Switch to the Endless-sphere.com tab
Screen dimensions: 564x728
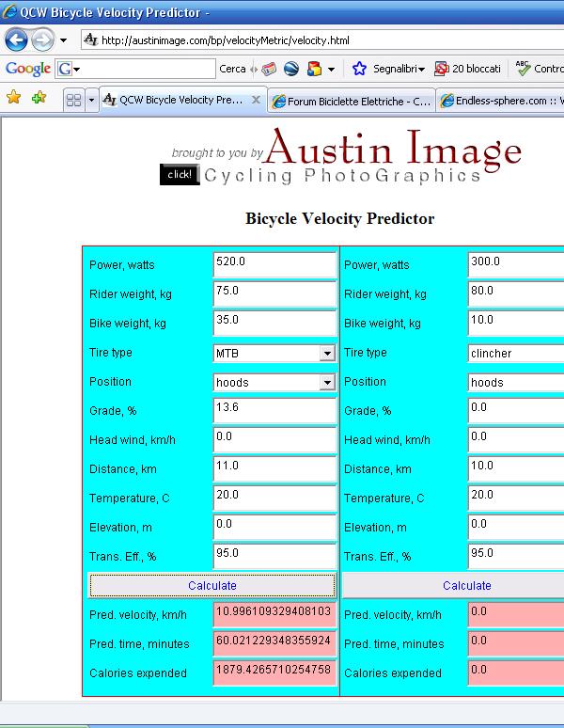pyautogui.click(x=501, y=101)
